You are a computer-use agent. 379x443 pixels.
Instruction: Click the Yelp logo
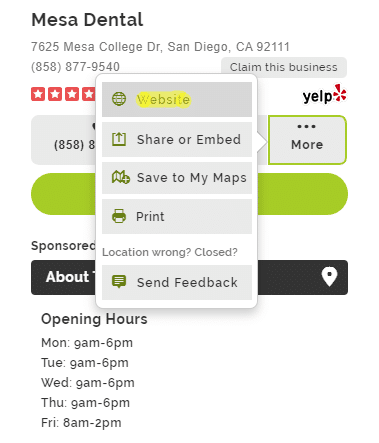click(x=325, y=94)
